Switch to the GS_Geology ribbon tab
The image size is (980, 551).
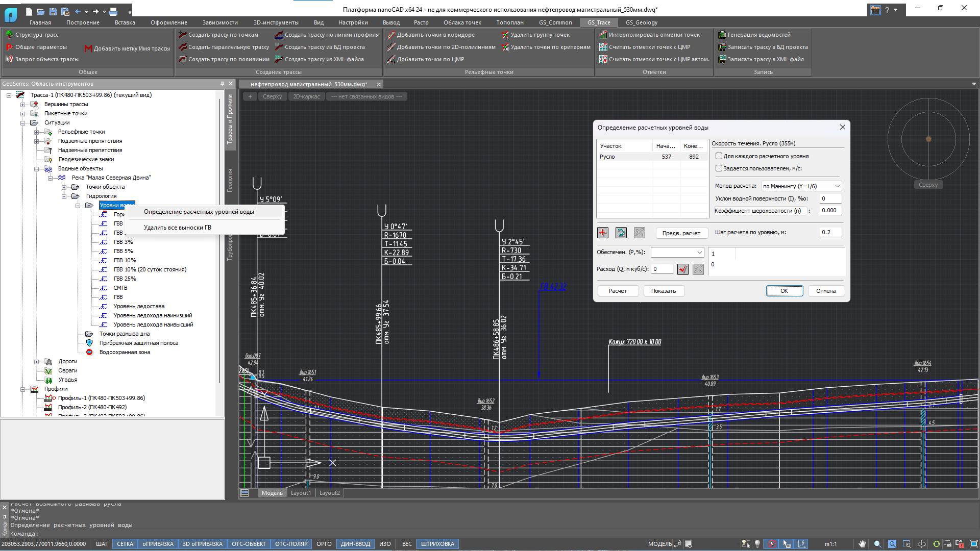pyautogui.click(x=641, y=22)
